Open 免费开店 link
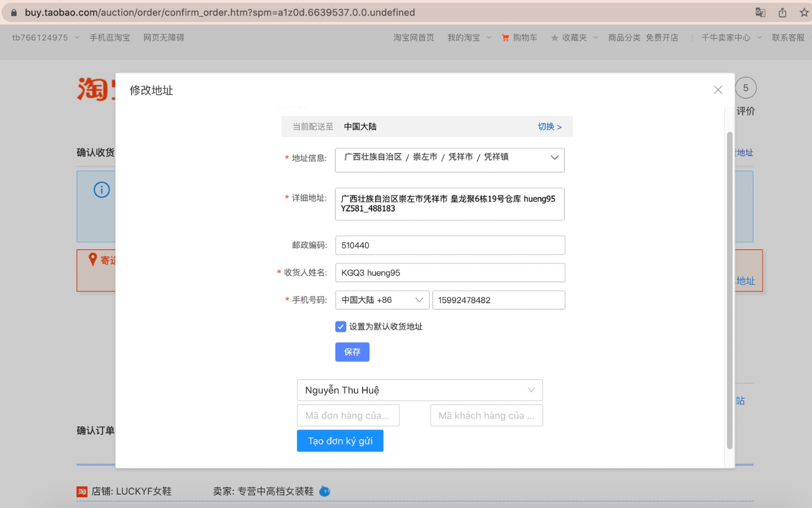This screenshot has width=812, height=508. click(x=662, y=37)
